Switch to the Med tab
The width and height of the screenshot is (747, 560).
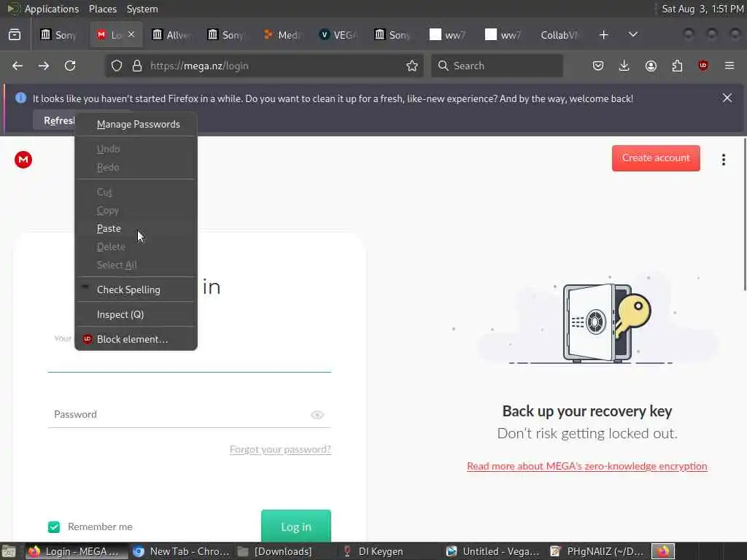(x=282, y=35)
